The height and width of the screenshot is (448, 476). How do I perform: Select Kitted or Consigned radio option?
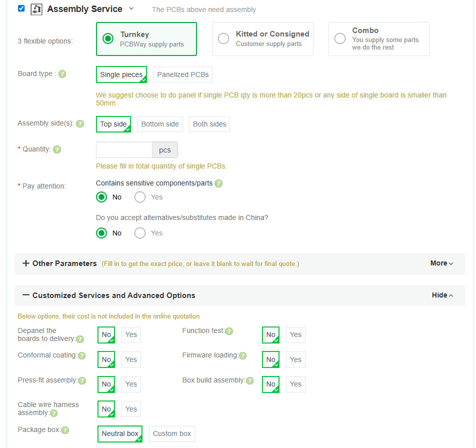tap(224, 38)
